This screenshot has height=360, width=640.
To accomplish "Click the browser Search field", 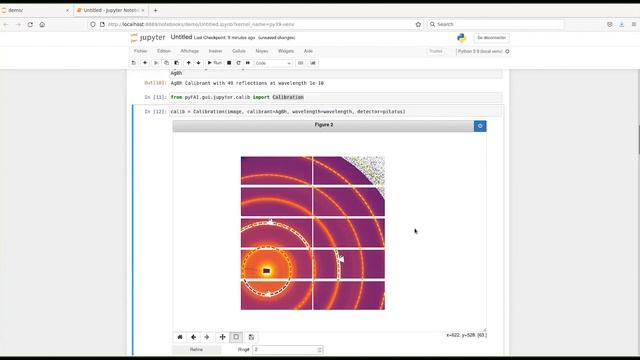I will pyautogui.click(x=495, y=24).
